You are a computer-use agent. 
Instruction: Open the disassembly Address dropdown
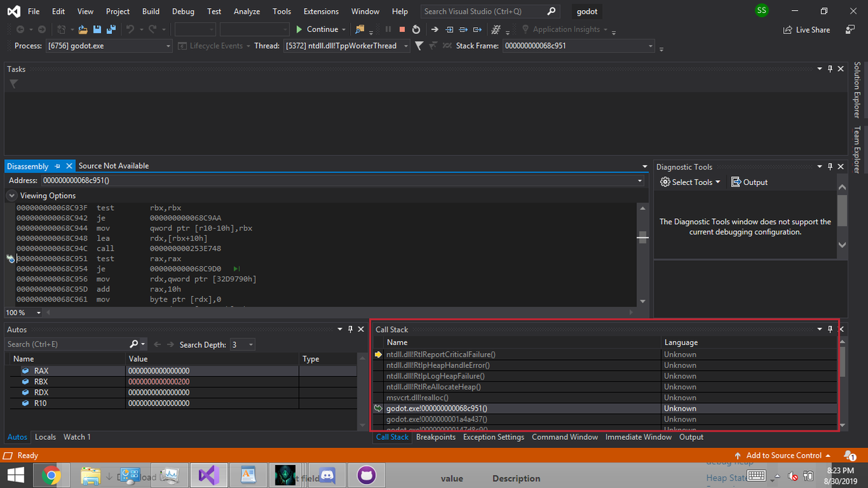[639, 180]
